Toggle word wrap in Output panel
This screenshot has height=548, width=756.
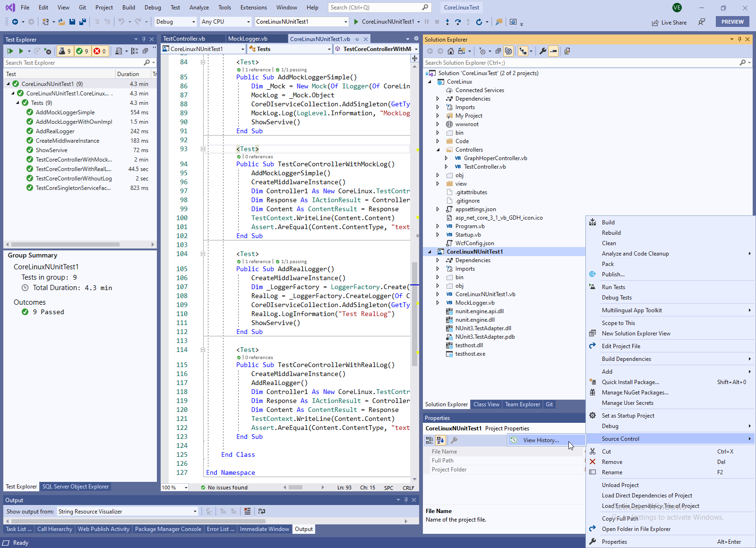pos(262,511)
